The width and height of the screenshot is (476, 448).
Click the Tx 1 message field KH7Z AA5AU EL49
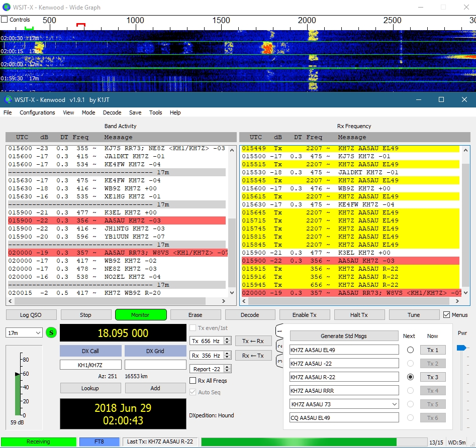tap(344, 350)
